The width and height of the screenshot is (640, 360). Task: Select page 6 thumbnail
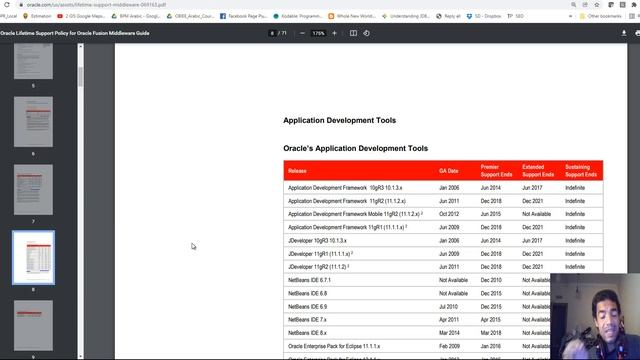(33, 122)
